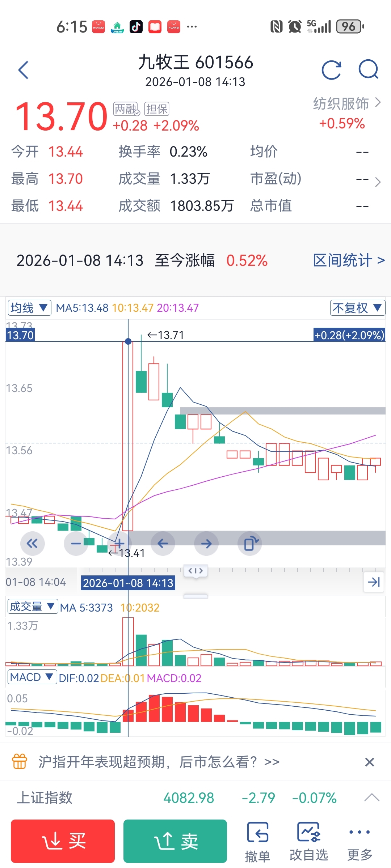
Task: Refresh the stock quote data
Action: coord(331,69)
